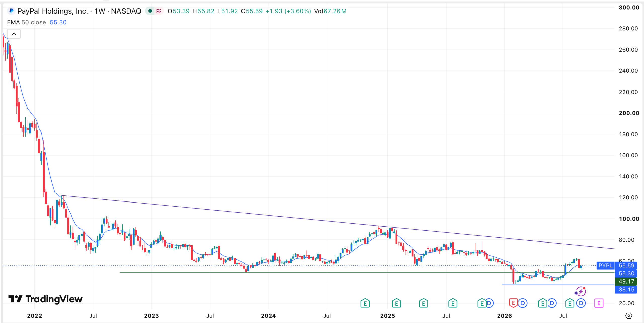Image resolution: width=644 pixels, height=323 pixels.
Task: Click the PayPal logo icon beside the symbol title
Action: [x=11, y=11]
